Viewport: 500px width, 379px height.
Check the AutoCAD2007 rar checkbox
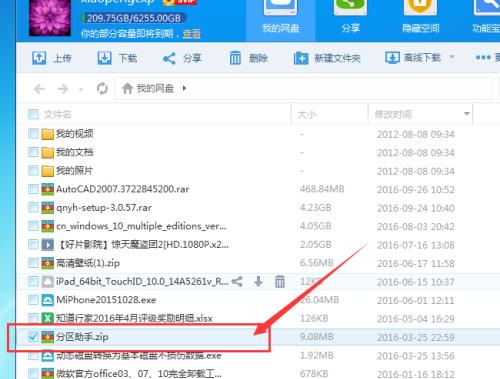click(x=33, y=189)
